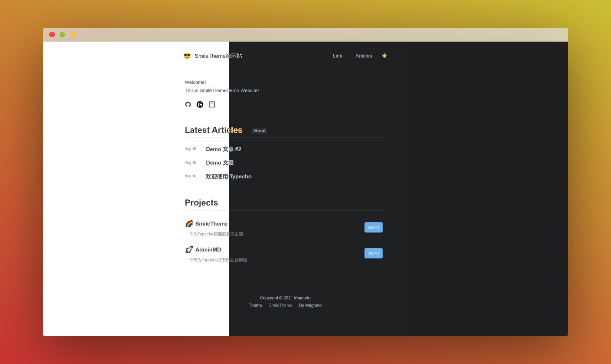Screen dimensions: 611x364
Task: Click the SmileTheme演示站 site title
Action: (218, 56)
